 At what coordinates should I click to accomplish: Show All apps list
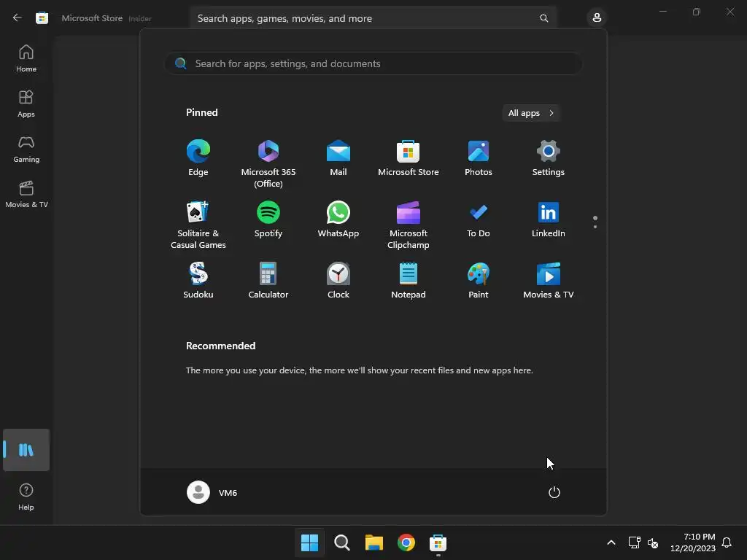pos(531,113)
